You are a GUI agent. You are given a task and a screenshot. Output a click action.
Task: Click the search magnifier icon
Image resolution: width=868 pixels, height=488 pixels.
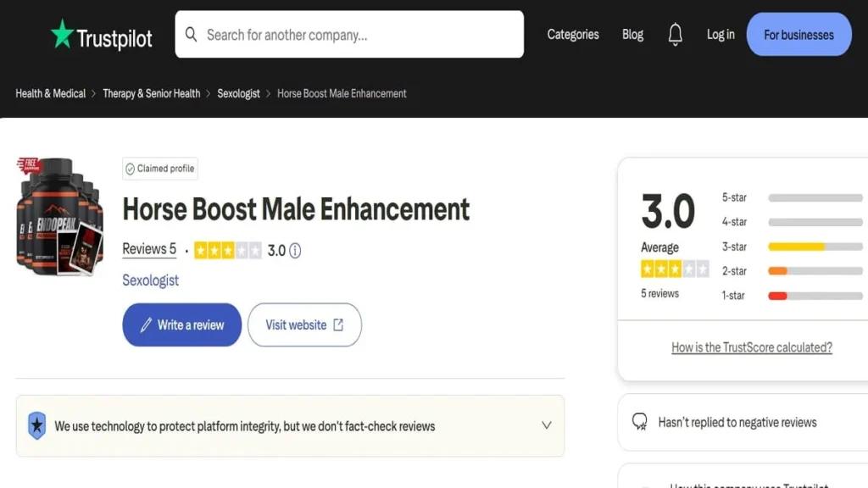point(191,34)
